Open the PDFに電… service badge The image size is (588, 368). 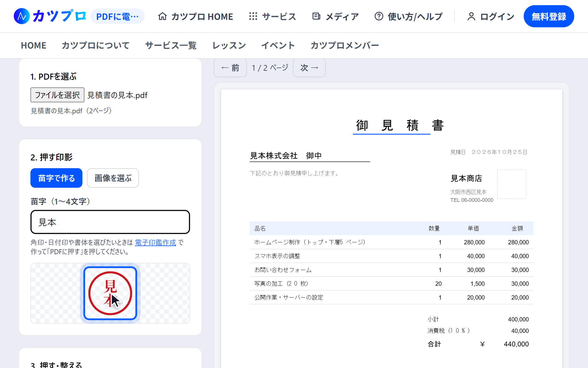tap(117, 16)
